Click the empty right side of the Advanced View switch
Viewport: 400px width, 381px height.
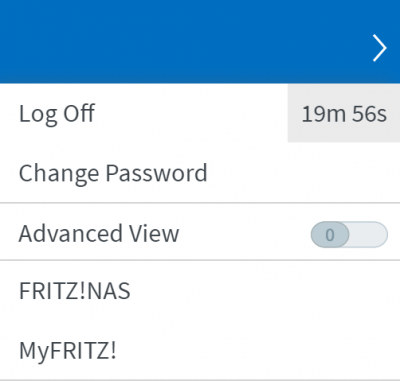[x=368, y=234]
